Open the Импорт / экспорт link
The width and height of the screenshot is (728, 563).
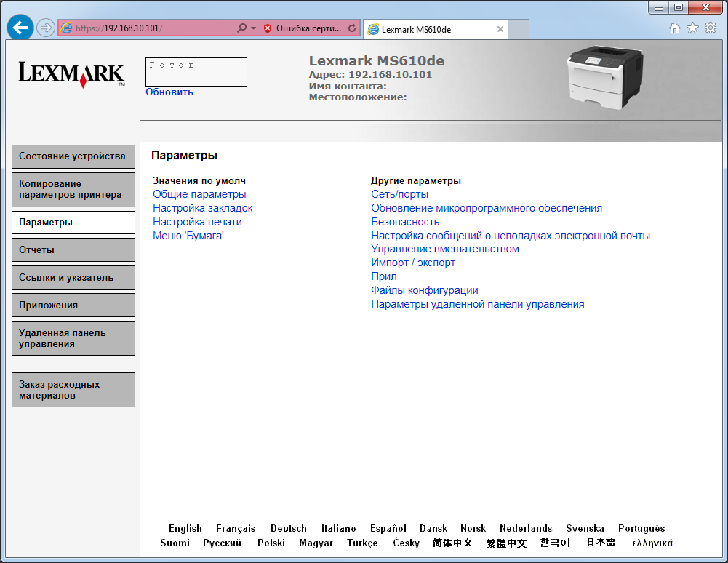point(413,263)
